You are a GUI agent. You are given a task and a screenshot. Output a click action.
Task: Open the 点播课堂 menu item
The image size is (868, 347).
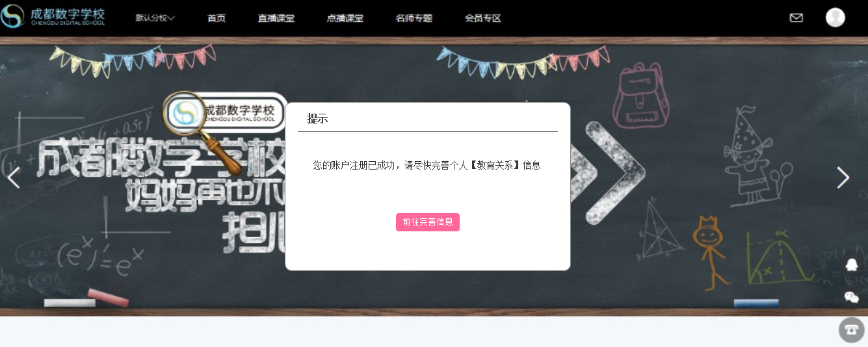345,18
